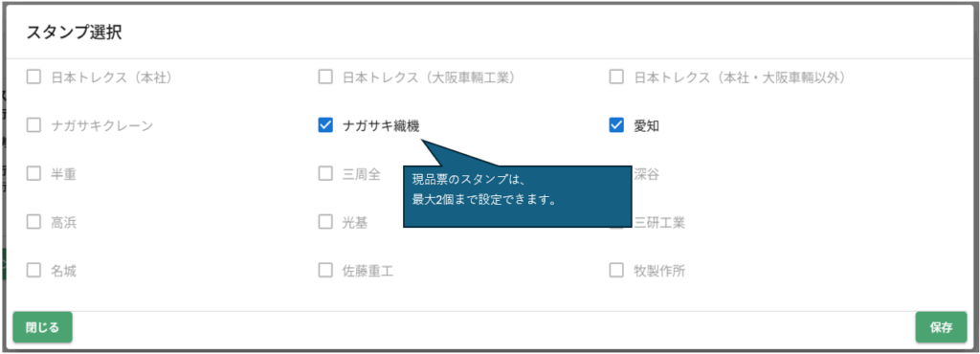Tick the 牧製作所 checkbox

pyautogui.click(x=616, y=271)
